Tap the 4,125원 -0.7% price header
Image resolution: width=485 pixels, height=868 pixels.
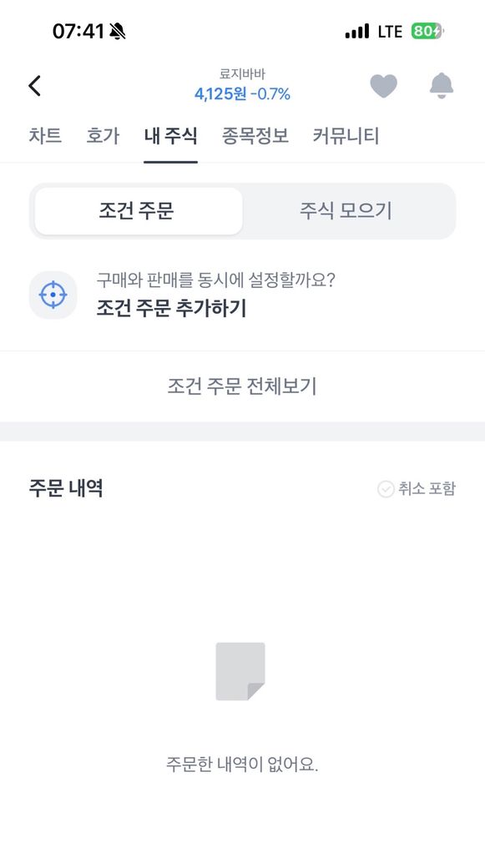(x=242, y=94)
